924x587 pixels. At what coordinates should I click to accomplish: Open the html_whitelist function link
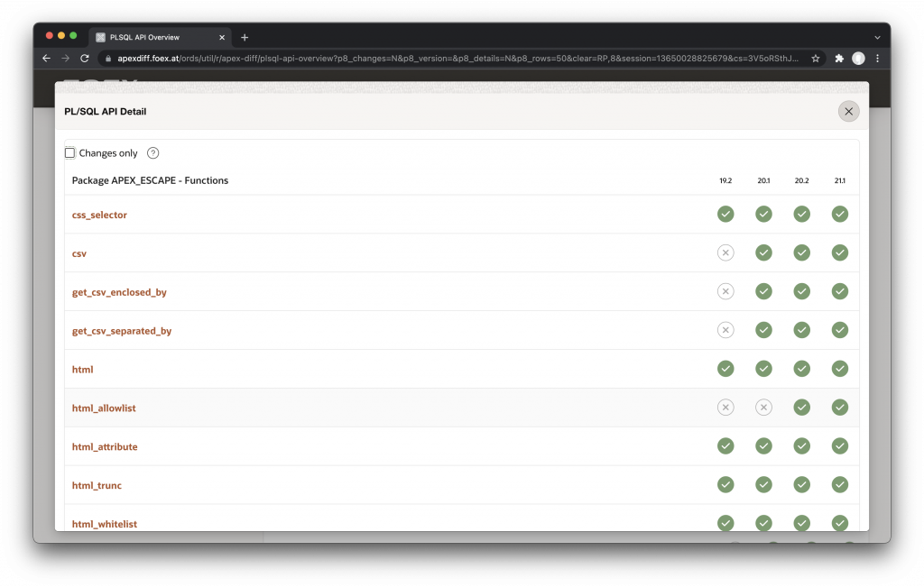[105, 524]
